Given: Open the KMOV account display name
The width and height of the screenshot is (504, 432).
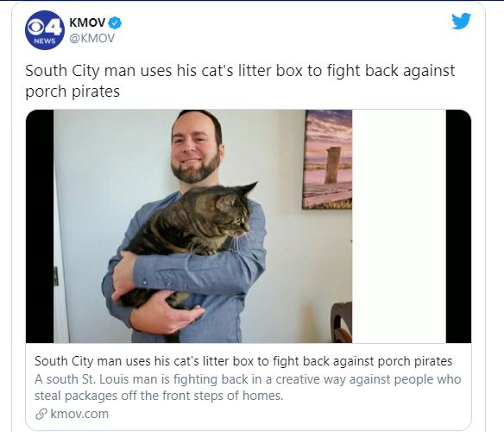Looking at the screenshot, I should 87,22.
